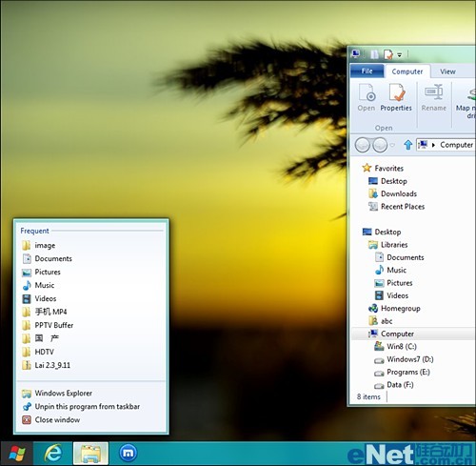The width and height of the screenshot is (476, 466).
Task: Select Pictures library in the tree
Action: pyautogui.click(x=393, y=283)
